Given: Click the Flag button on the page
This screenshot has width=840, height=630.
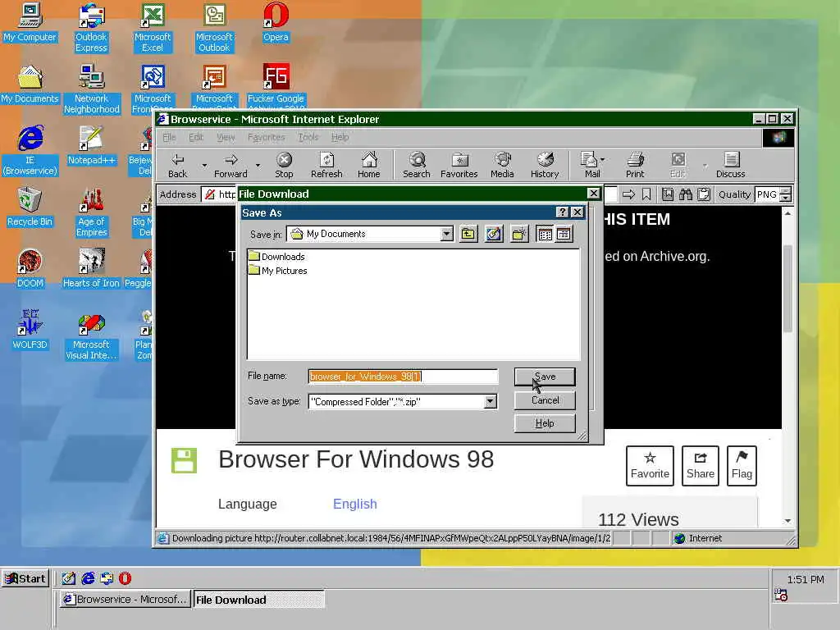Looking at the screenshot, I should [x=742, y=466].
